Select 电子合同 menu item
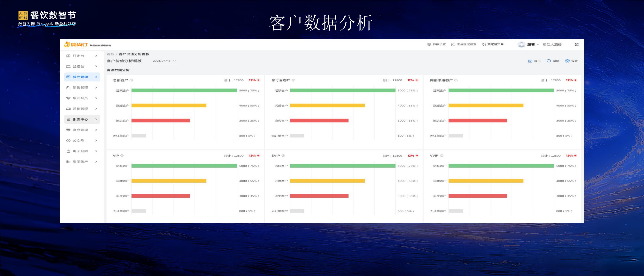Screen dimensions: 644x276 coord(82,151)
